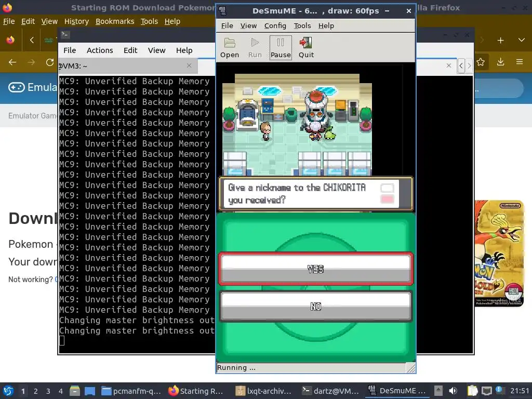Open Firefox downloads panel
The width and height of the screenshot is (532, 399).
[500, 62]
